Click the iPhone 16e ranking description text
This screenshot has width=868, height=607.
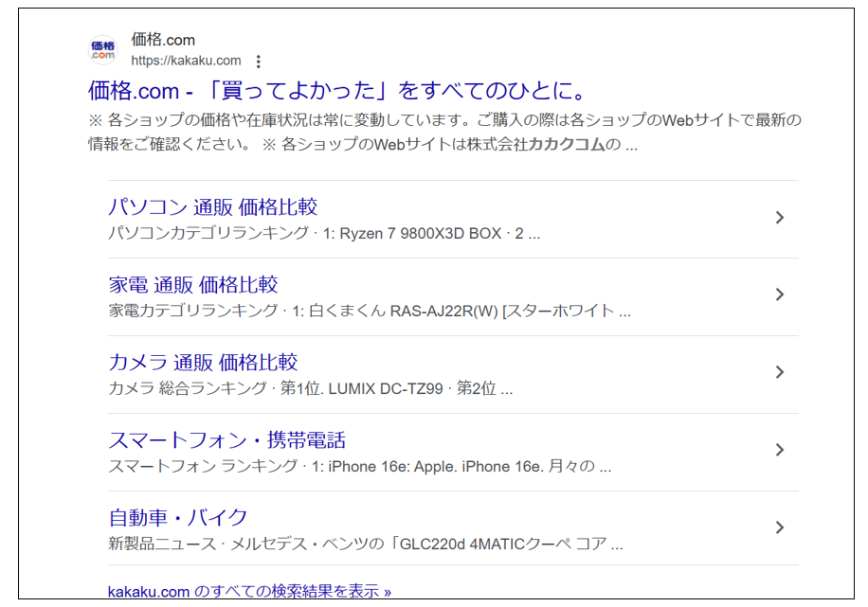[x=360, y=467]
